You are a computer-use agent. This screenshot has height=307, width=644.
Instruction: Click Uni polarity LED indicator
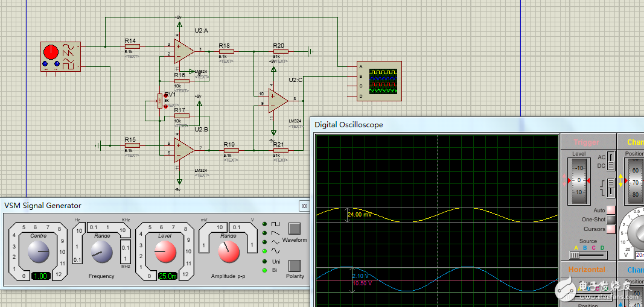(264, 261)
